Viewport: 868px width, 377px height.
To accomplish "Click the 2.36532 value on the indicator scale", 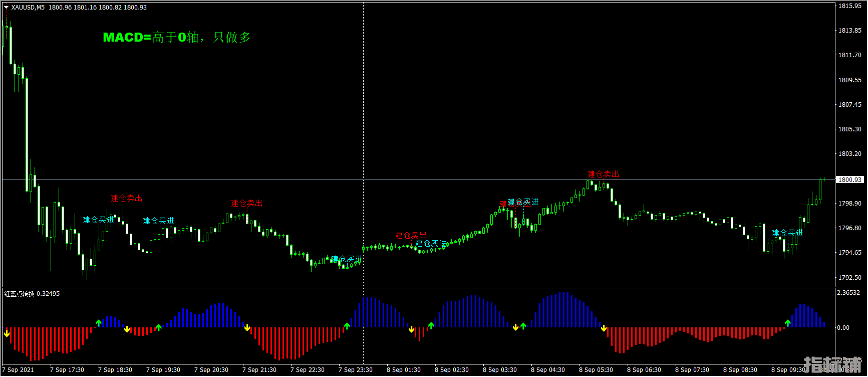I will [x=849, y=293].
